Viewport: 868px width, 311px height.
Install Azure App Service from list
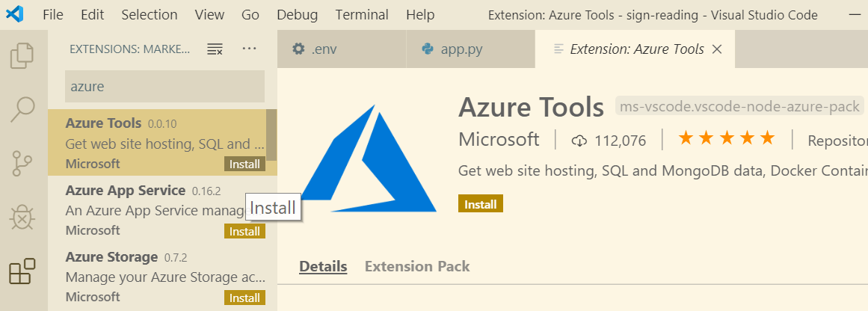(x=244, y=232)
